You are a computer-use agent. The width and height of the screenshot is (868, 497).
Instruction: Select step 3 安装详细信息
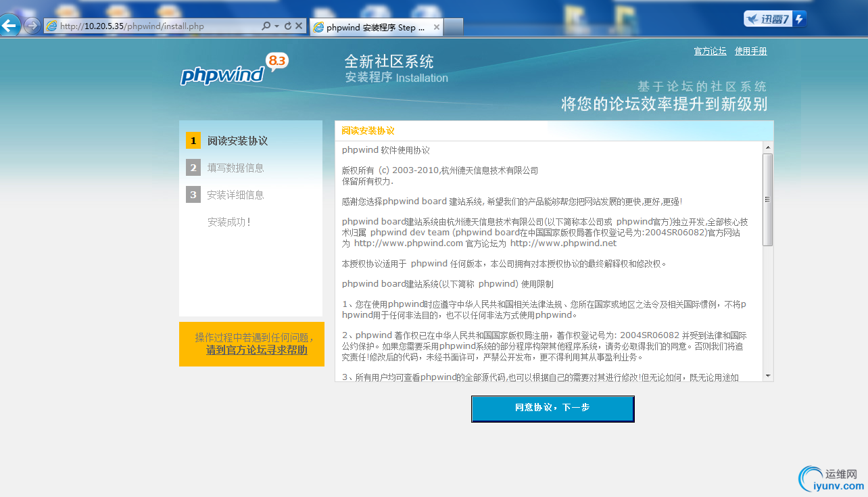[235, 195]
